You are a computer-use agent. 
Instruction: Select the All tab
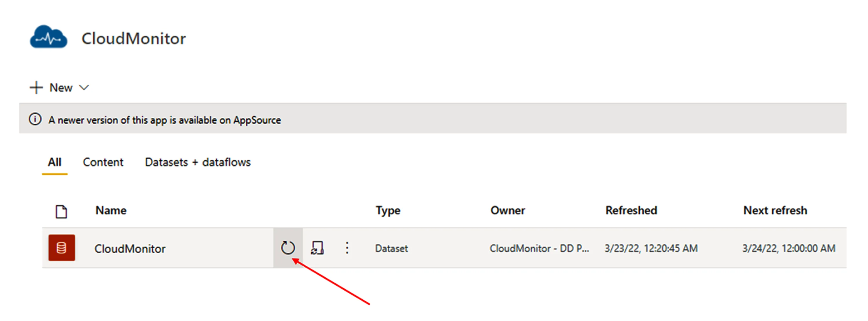pyautogui.click(x=55, y=162)
